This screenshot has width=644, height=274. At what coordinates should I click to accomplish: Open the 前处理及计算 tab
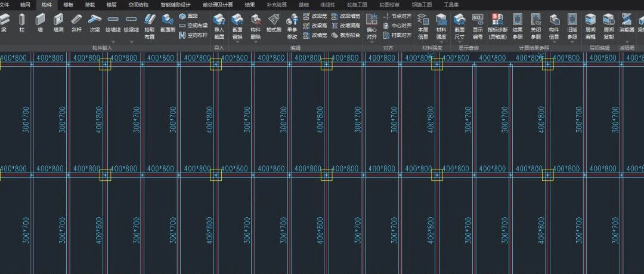(218, 5)
